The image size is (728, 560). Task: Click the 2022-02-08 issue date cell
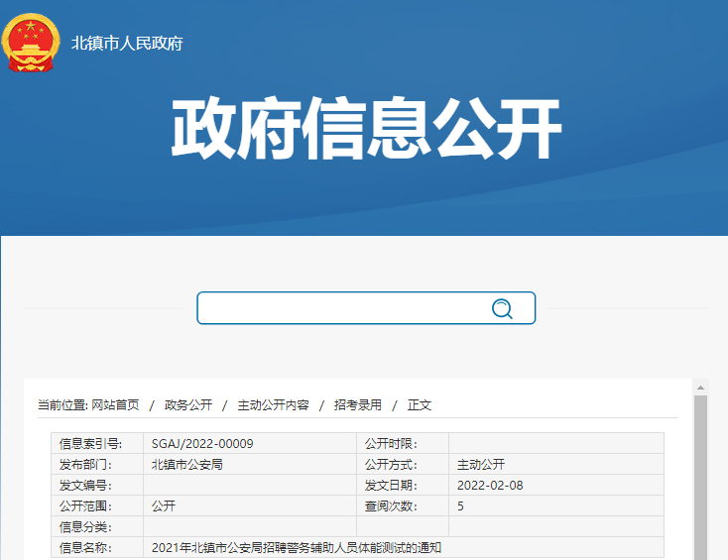490,486
